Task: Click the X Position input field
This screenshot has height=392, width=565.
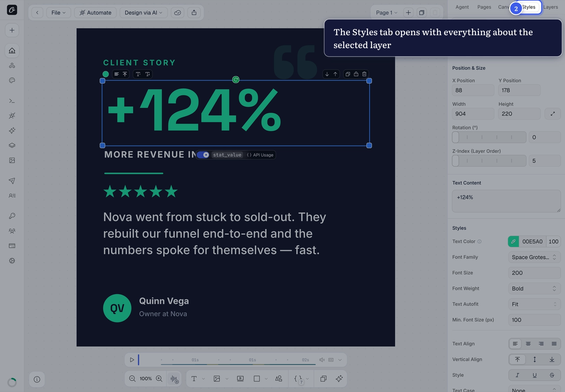Action: point(473,90)
